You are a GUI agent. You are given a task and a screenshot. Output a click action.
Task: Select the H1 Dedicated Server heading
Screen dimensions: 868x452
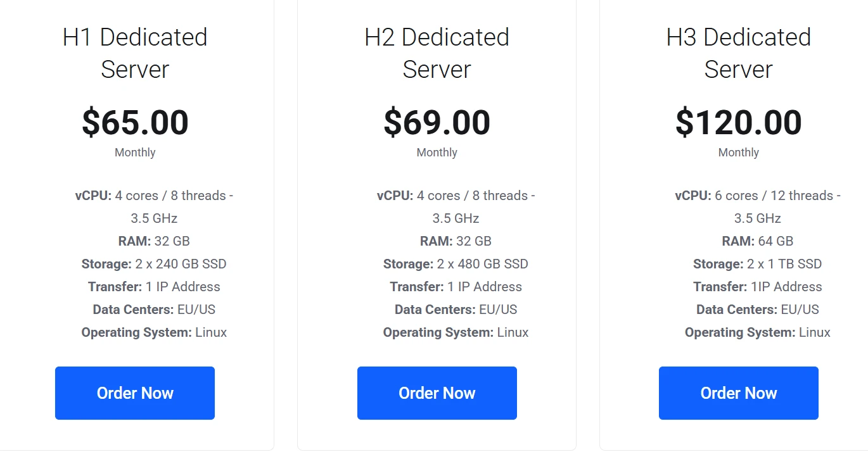point(135,53)
